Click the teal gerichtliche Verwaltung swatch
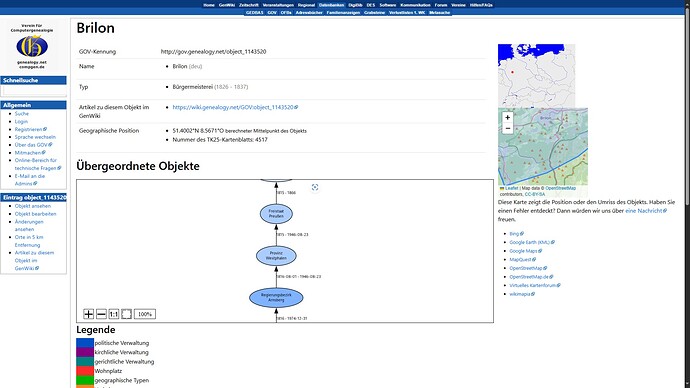 pos(85,362)
